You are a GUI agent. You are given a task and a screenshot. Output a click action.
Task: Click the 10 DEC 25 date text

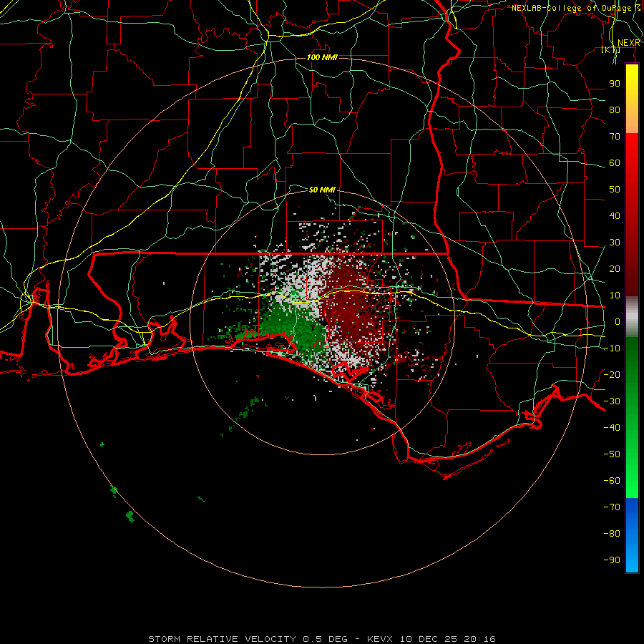(x=429, y=639)
